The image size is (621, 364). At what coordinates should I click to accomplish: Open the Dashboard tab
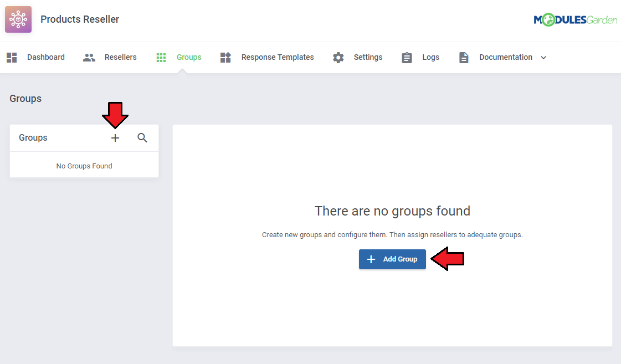coord(46,57)
